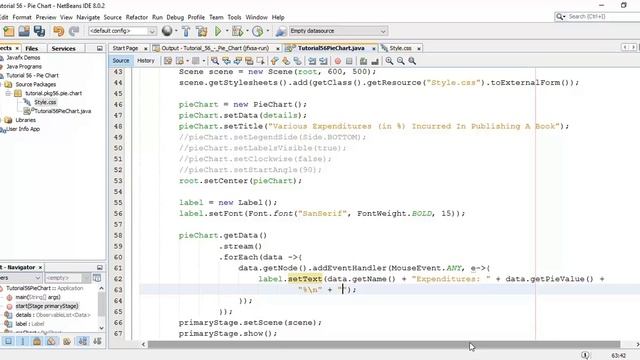Viewport: 640px width, 360px height.
Task: Click the Last Edit icon in editor toolbar
Action: click(x=168, y=61)
